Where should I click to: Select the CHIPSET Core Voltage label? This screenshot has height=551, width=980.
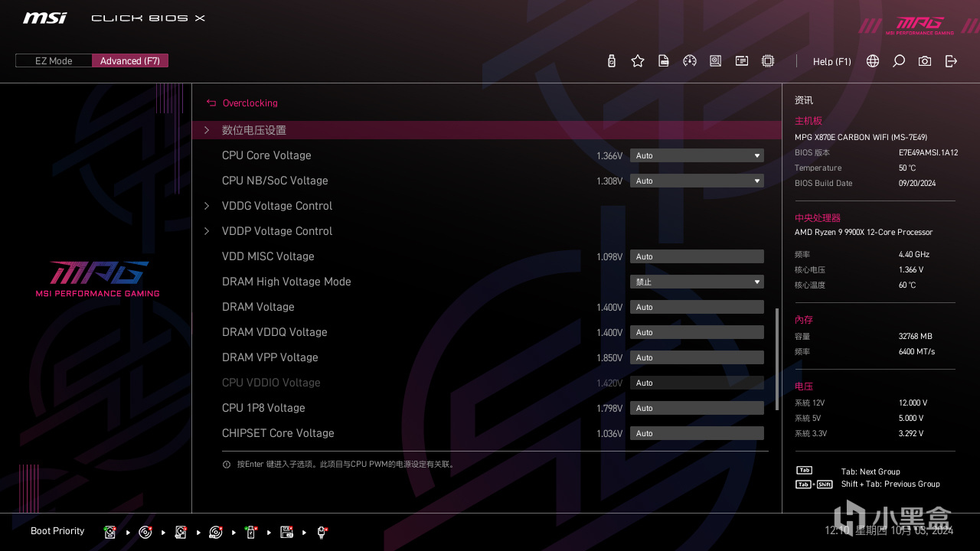click(x=278, y=433)
